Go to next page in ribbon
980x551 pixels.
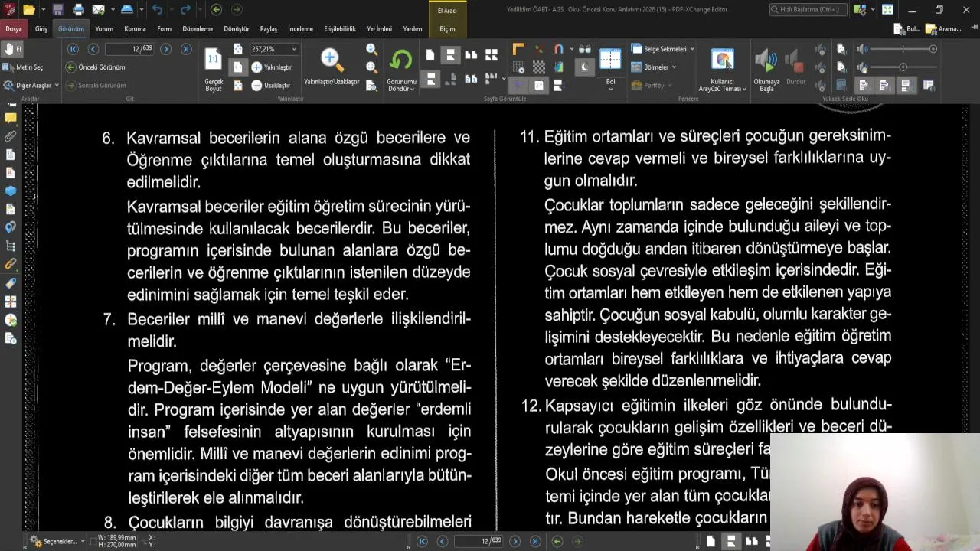pos(166,49)
